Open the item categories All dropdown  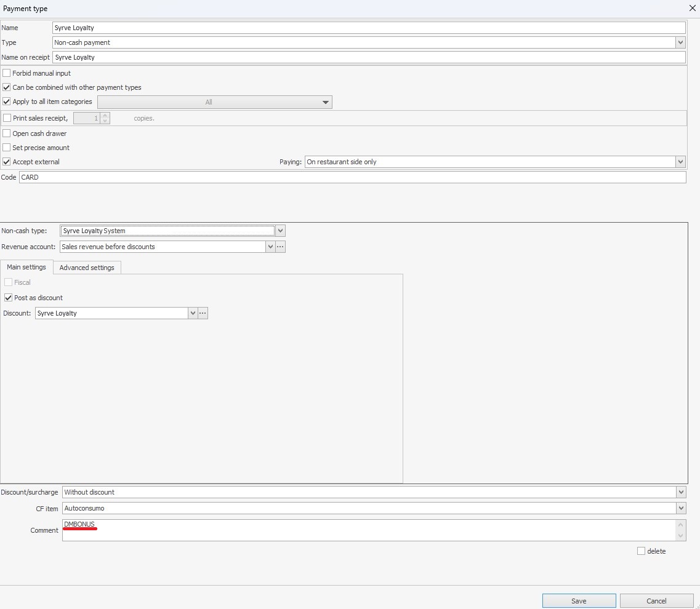tap(215, 102)
